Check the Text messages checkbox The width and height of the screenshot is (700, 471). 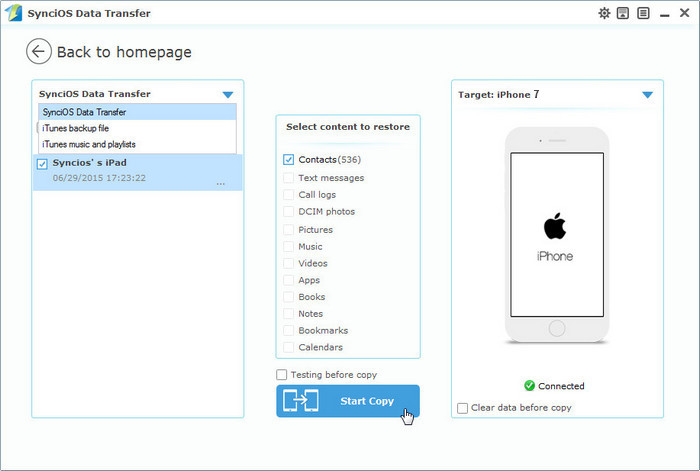click(288, 178)
